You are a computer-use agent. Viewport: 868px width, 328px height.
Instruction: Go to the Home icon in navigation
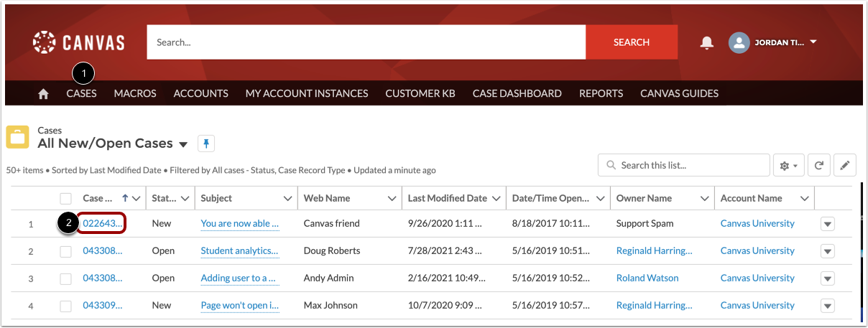(43, 93)
